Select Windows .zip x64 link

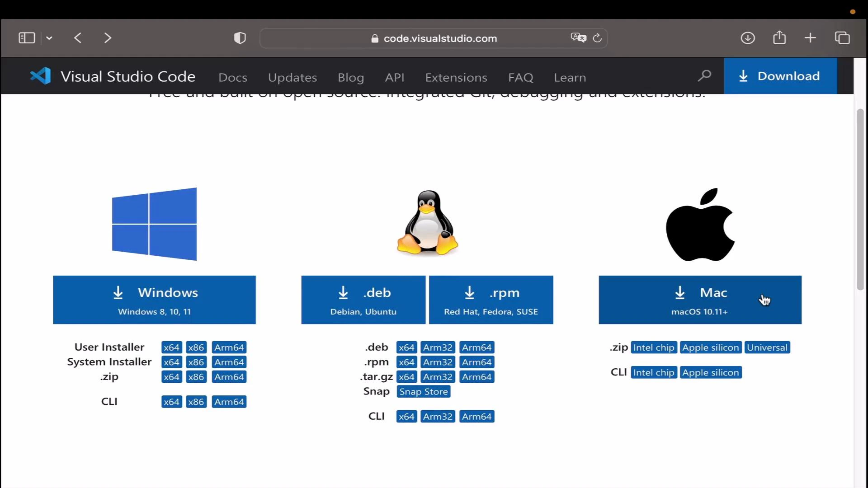click(x=171, y=377)
